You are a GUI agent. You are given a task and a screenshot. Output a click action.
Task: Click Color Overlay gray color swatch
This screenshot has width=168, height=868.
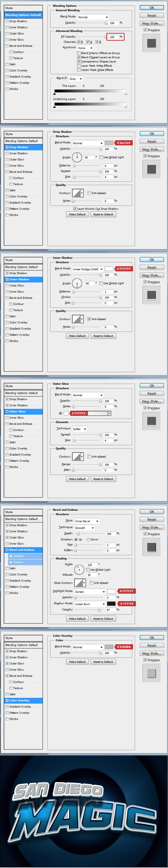[109, 647]
